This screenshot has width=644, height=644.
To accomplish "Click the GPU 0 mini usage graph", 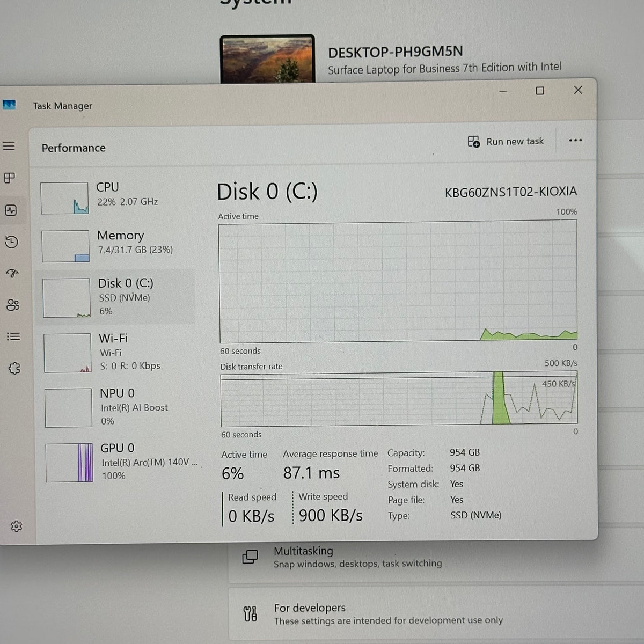I will click(x=69, y=463).
